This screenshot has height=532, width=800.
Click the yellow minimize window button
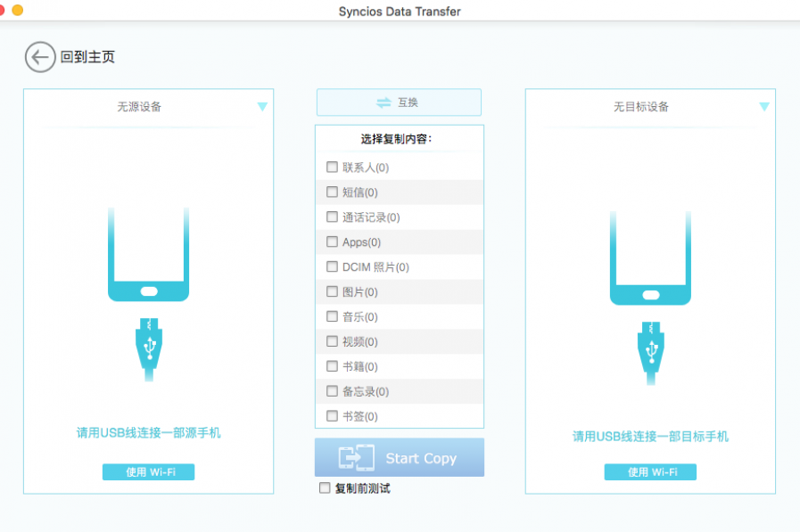[x=17, y=10]
